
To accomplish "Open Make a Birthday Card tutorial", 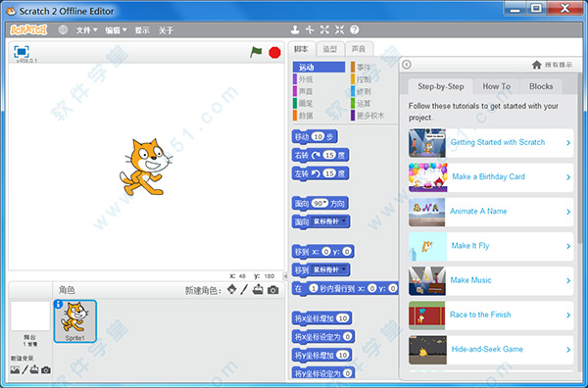I will click(x=491, y=177).
